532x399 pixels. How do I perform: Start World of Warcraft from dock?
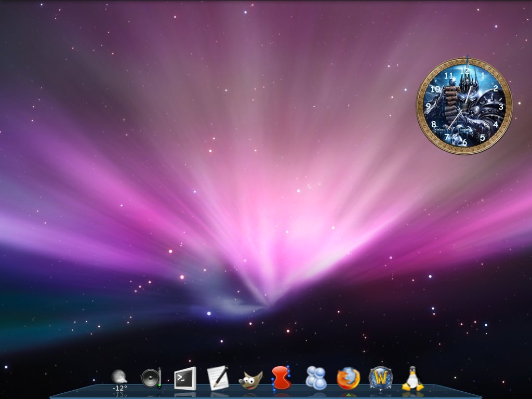pos(381,378)
